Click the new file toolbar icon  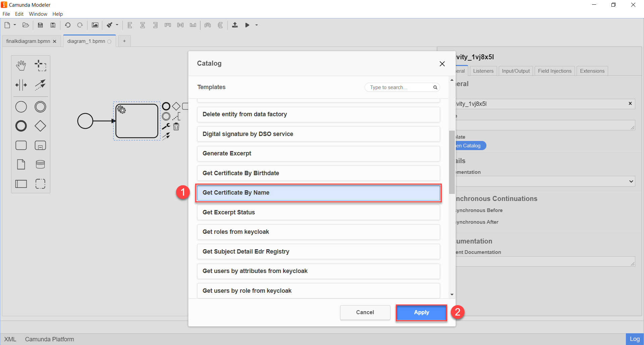click(7, 25)
